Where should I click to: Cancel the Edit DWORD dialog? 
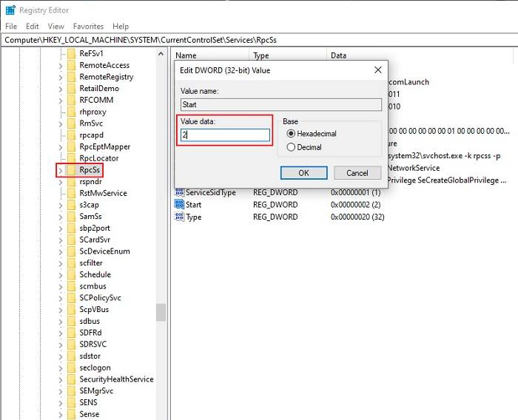[x=357, y=173]
